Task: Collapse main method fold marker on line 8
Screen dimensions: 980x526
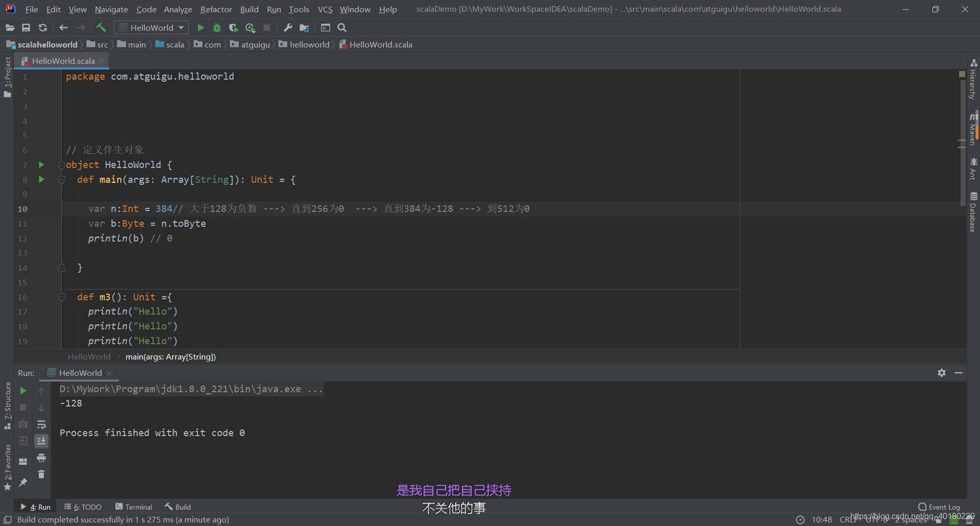Action: click(x=61, y=180)
